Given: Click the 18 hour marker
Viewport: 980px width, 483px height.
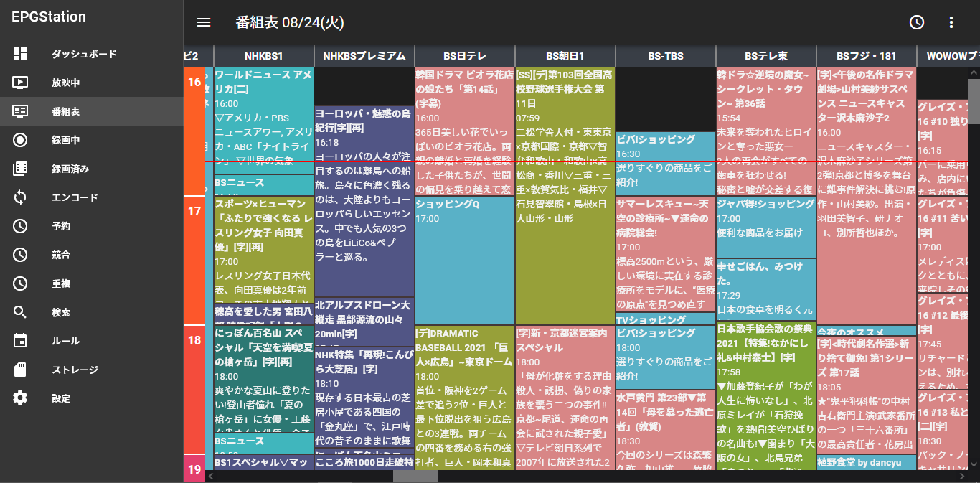Looking at the screenshot, I should pyautogui.click(x=194, y=389).
